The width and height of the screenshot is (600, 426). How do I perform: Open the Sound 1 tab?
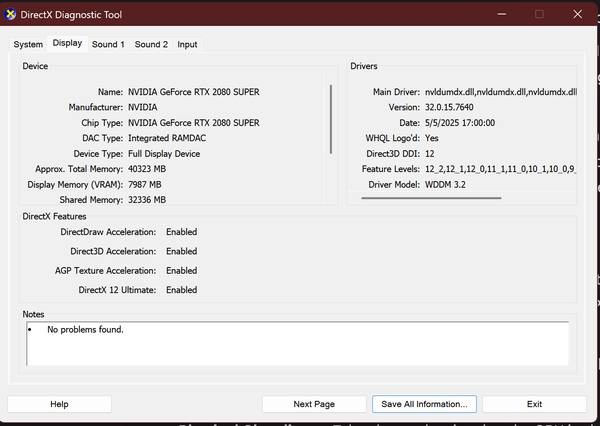click(108, 44)
